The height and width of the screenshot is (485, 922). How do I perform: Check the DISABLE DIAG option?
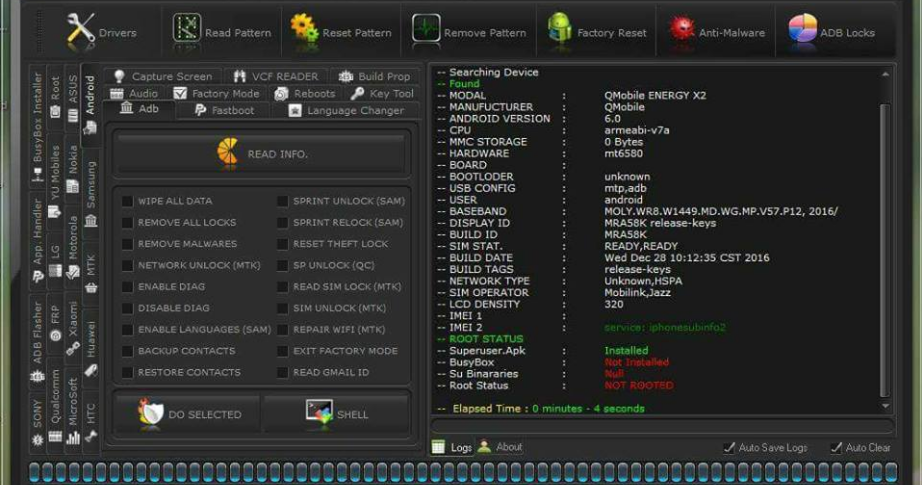click(x=128, y=308)
